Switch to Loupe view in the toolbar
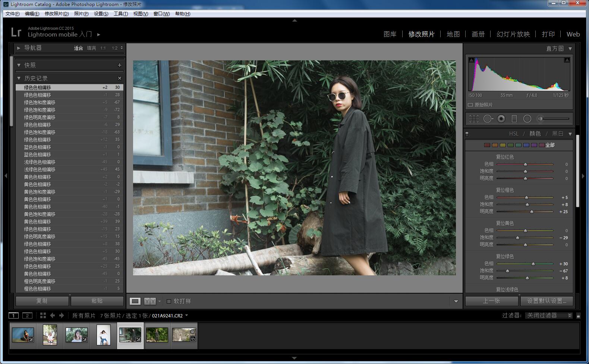This screenshot has width=589, height=364. click(x=135, y=301)
